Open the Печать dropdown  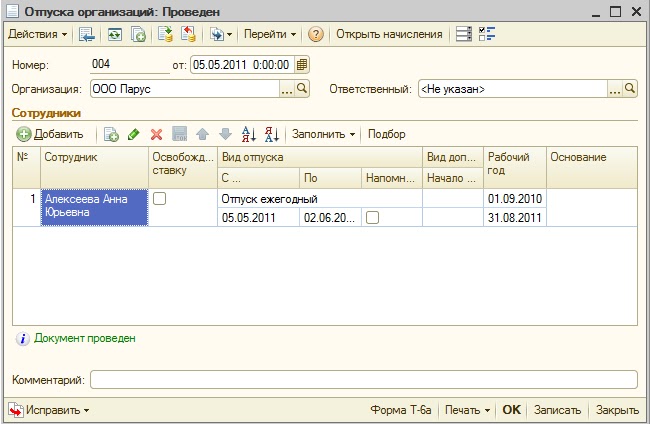click(x=467, y=410)
